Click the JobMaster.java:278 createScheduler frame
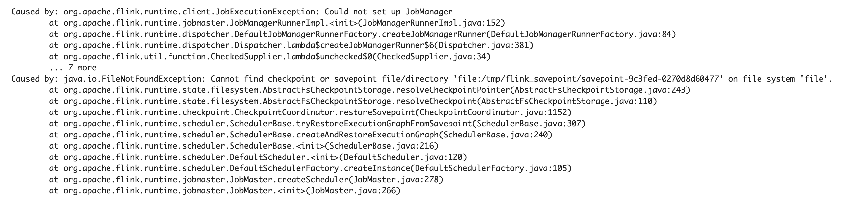 (x=246, y=179)
